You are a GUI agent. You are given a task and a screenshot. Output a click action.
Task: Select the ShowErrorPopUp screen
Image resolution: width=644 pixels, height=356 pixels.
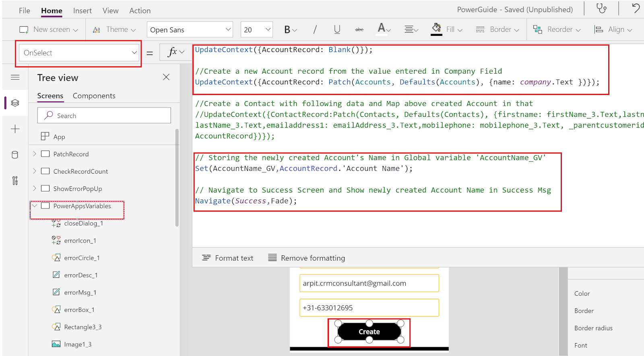tap(78, 189)
